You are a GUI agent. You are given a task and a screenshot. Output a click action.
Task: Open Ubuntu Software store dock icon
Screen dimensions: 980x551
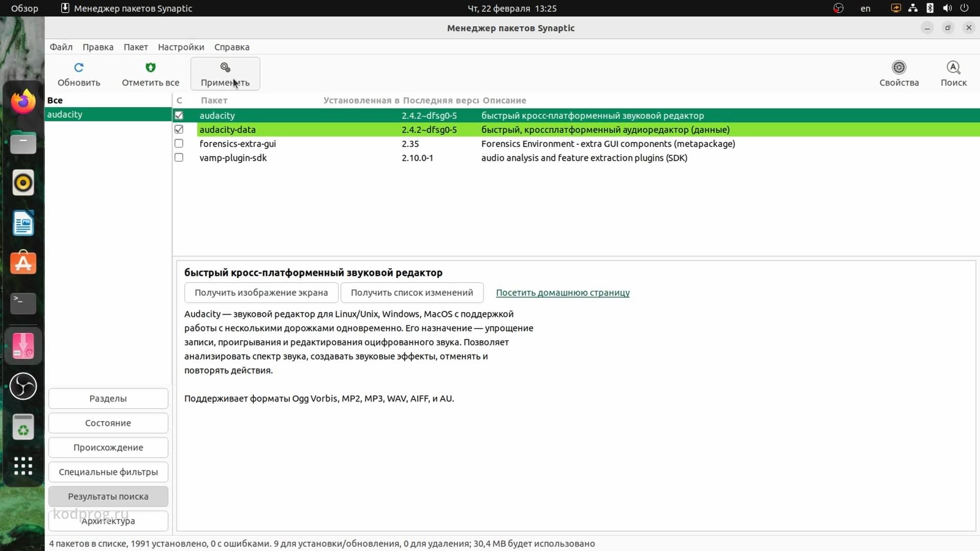pos(23,262)
